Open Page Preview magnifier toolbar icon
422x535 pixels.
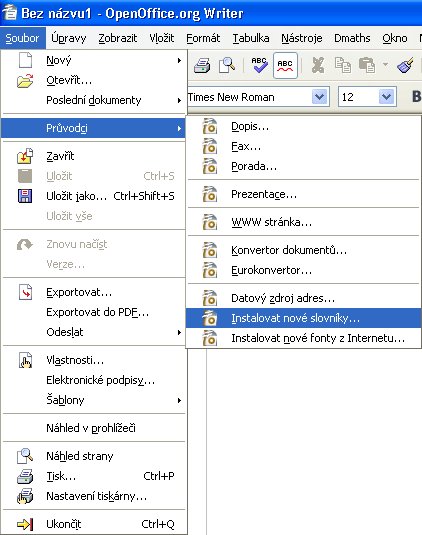pyautogui.click(x=227, y=65)
